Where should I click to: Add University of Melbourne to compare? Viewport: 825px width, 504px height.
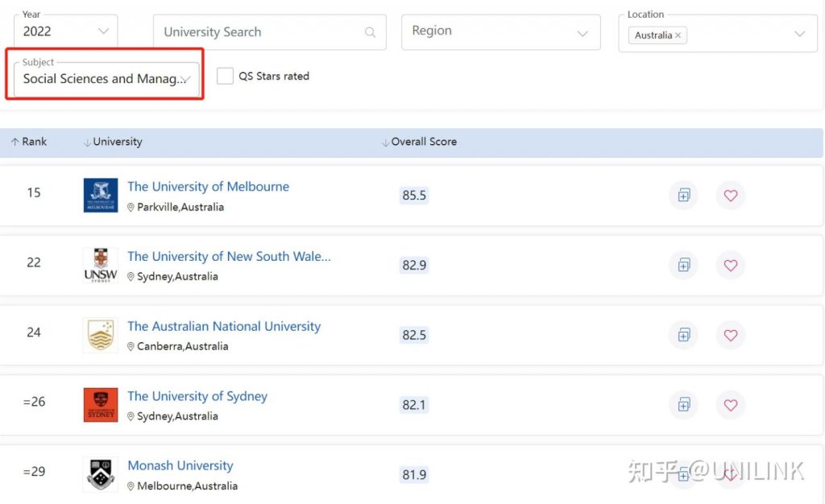click(683, 196)
